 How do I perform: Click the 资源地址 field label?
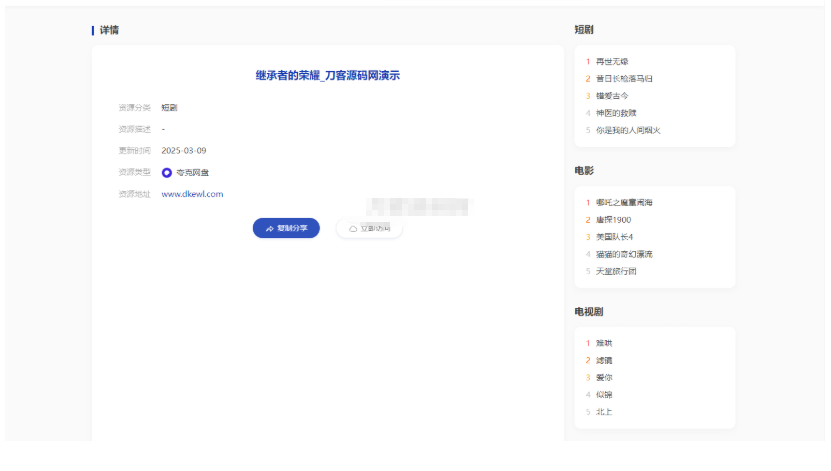(x=135, y=194)
